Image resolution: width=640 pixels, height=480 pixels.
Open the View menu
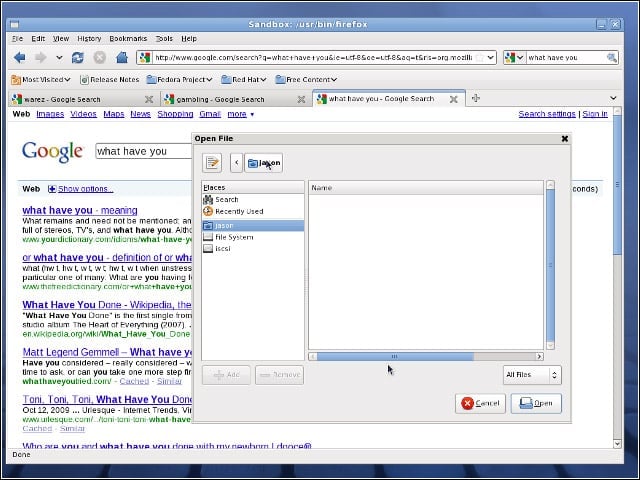(x=61, y=38)
